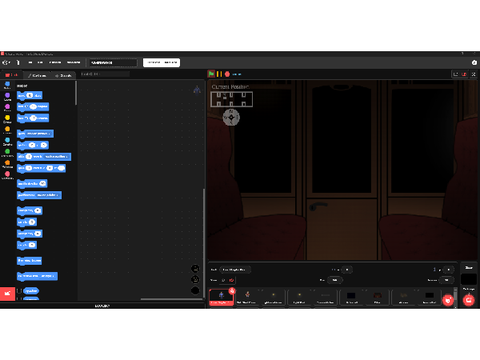Switch to the Code tab
Image resolution: width=480 pixels, height=360 pixels.
12,75
